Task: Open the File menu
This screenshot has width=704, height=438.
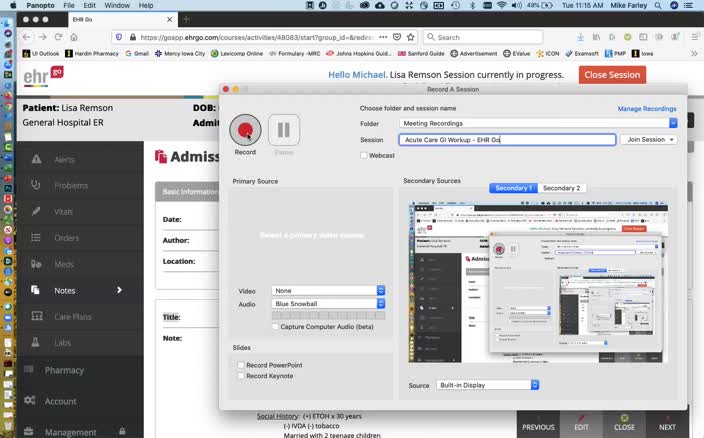Action: [x=69, y=5]
